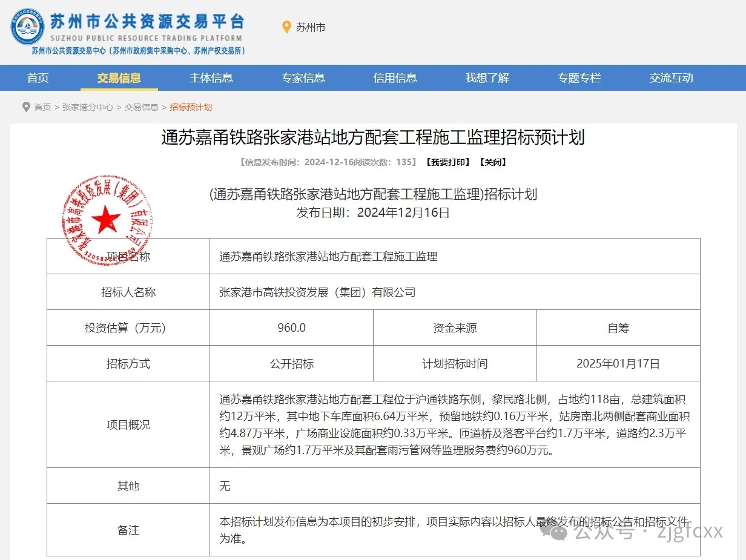
Task: Click the remark text starting 本招标计划
Action: coord(455,530)
